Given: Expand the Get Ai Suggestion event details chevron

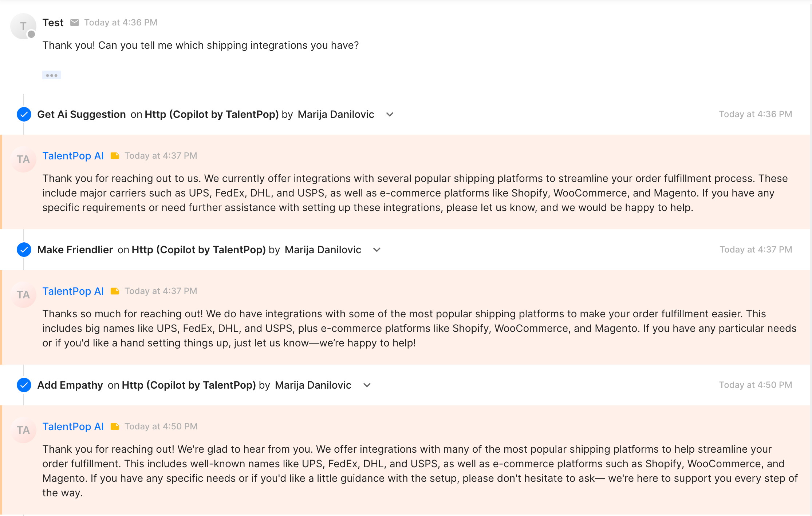Looking at the screenshot, I should point(390,115).
